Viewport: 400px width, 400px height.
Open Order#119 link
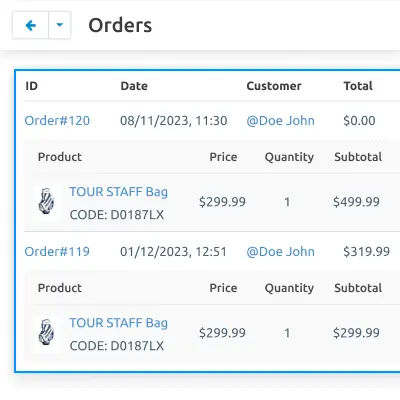click(x=57, y=251)
